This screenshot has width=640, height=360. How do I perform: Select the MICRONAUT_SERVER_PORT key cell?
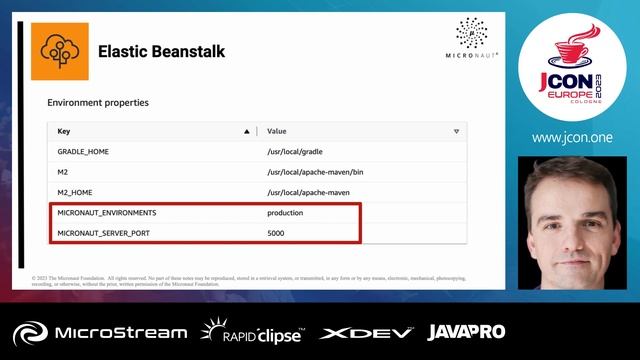tap(103, 233)
